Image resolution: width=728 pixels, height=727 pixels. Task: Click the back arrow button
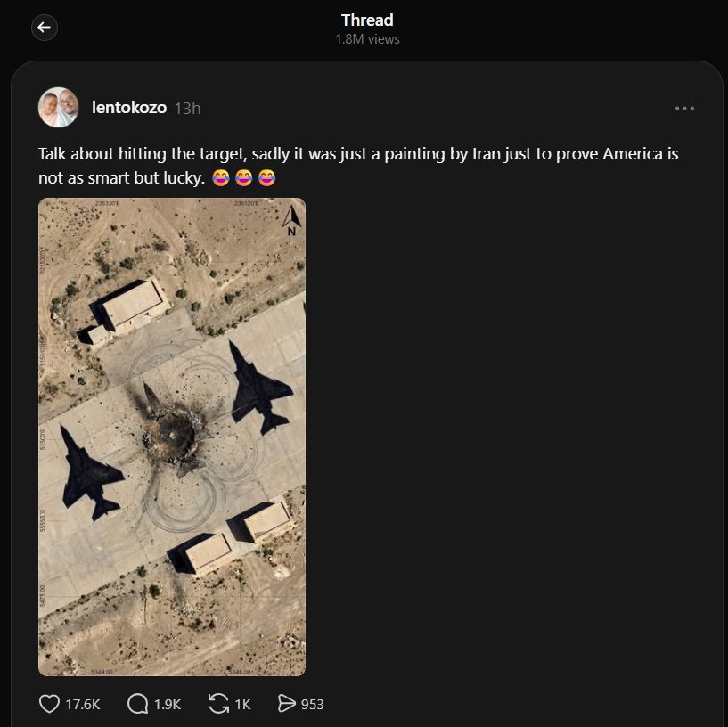pos(45,28)
